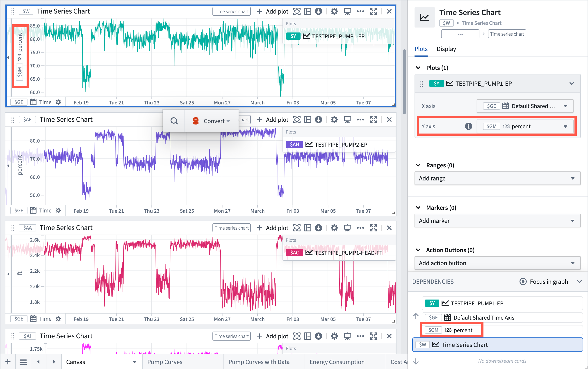Viewport: 588px width, 369px height.
Task: Click download icon in $W chart header
Action: [318, 12]
